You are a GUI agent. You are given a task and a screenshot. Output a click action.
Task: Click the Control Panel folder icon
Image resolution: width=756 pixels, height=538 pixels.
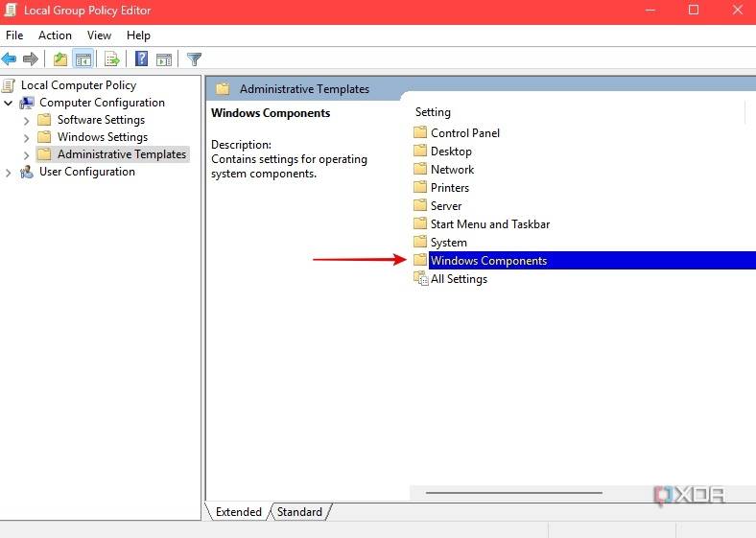click(x=420, y=132)
